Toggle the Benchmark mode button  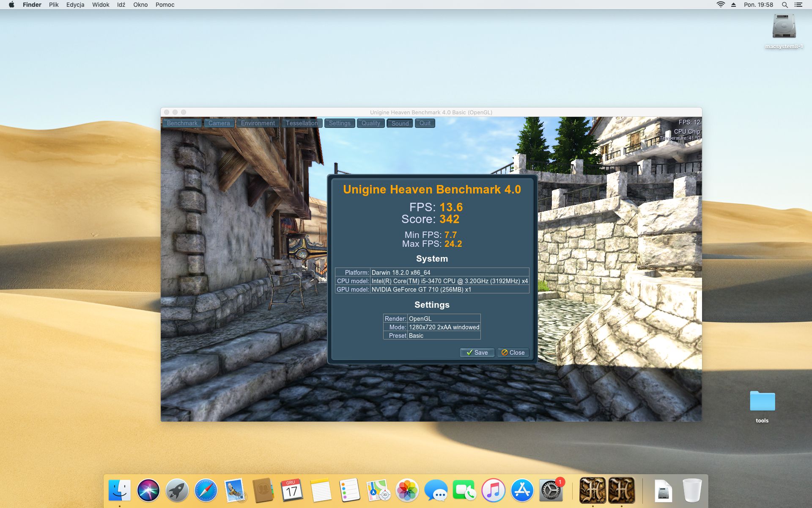pos(182,123)
